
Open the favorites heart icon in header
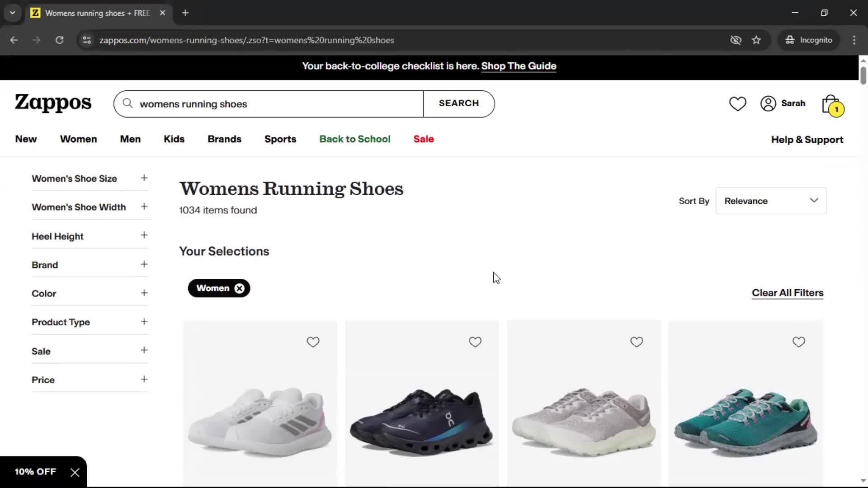737,103
